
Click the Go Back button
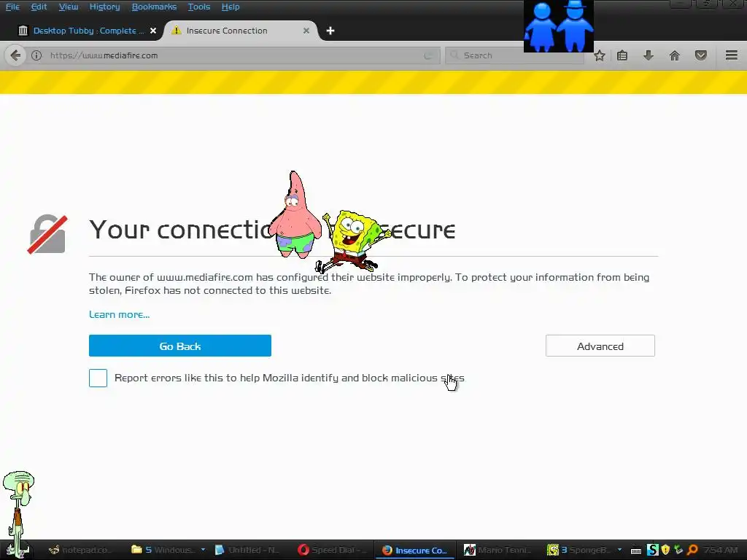coord(180,346)
